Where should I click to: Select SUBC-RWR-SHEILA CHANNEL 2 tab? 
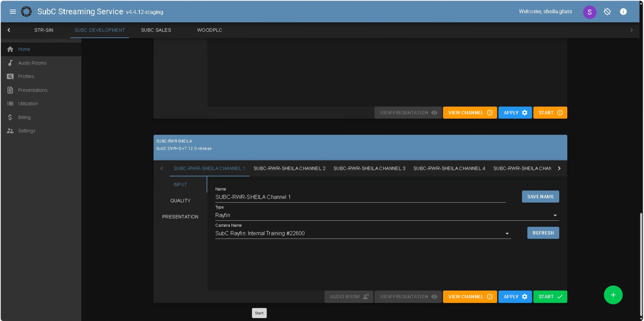pos(289,168)
